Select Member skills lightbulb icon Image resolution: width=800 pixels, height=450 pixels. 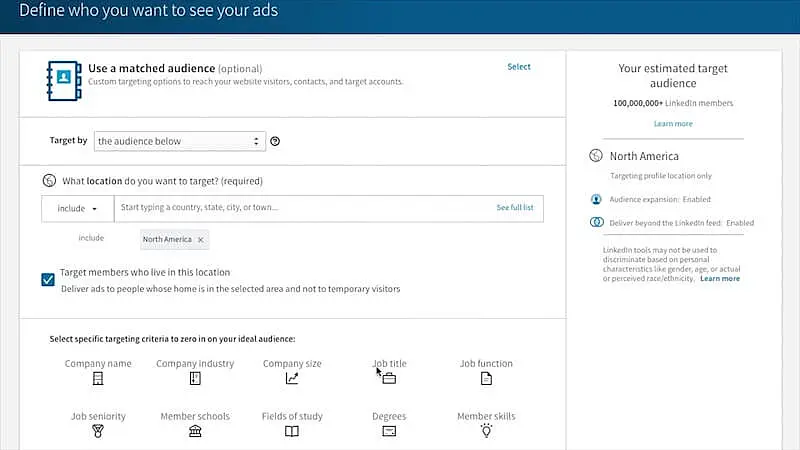coord(486,431)
